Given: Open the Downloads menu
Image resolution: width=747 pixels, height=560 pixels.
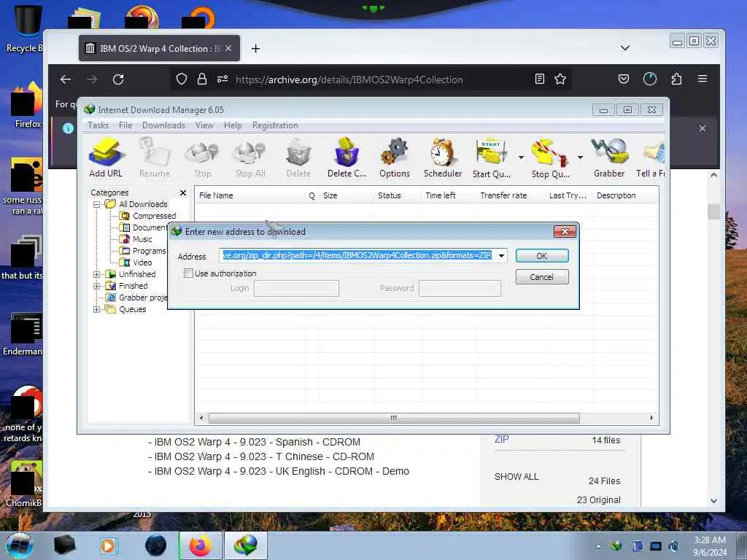Looking at the screenshot, I should [x=163, y=125].
